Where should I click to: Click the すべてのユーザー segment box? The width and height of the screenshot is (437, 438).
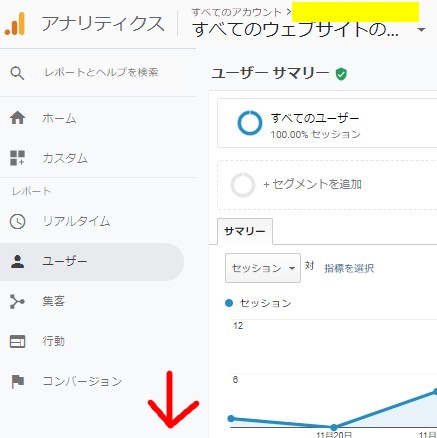[327, 123]
